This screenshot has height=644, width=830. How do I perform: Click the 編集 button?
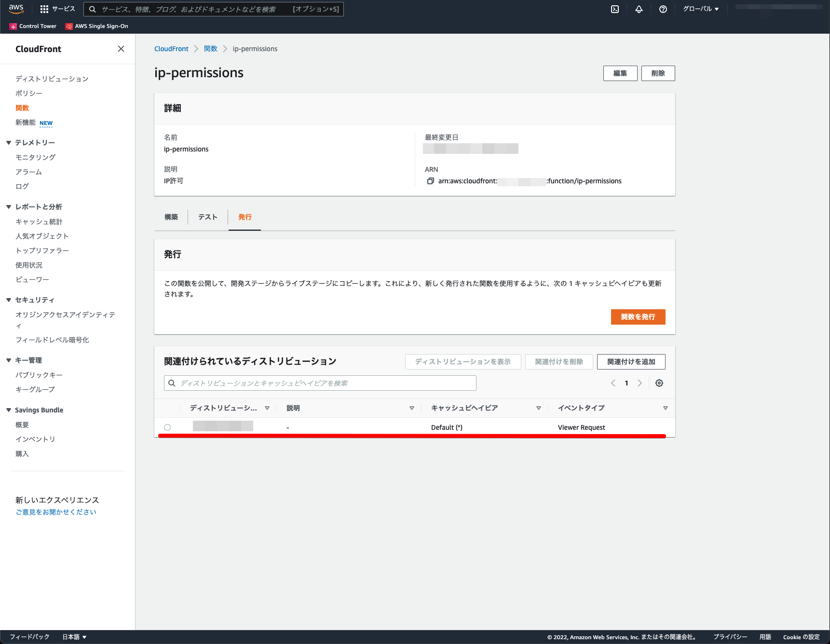[620, 73]
